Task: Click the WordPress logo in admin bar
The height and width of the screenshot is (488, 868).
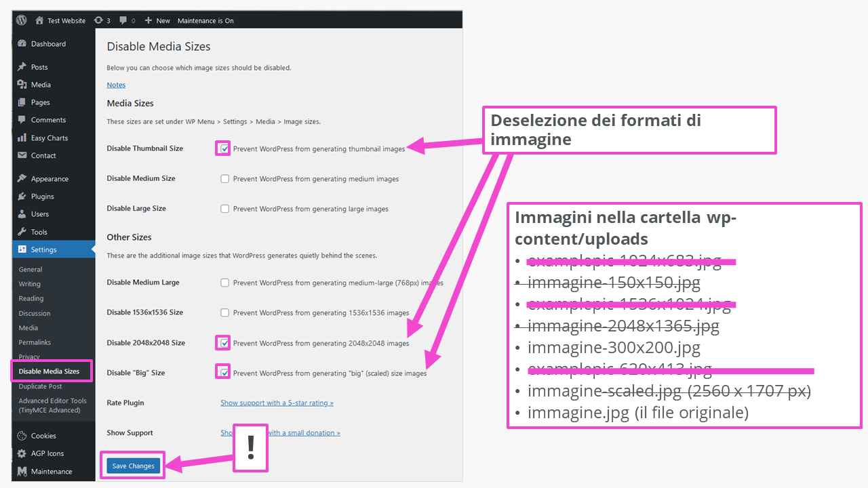Action: pos(21,20)
